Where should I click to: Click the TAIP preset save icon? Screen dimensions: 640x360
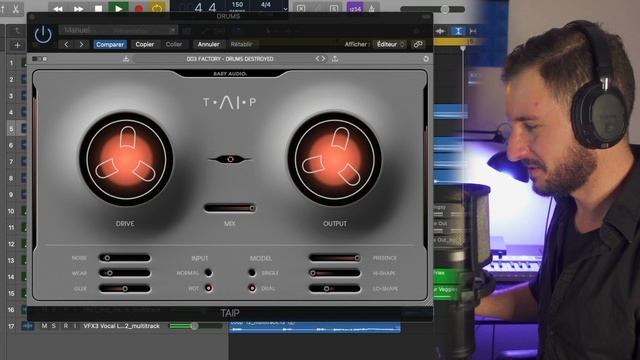[126, 59]
